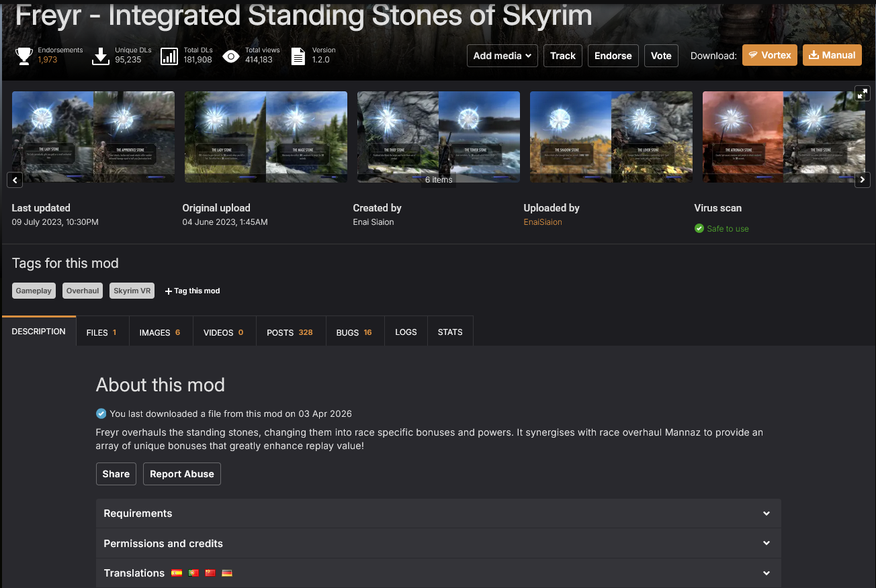Image resolution: width=876 pixels, height=588 pixels.
Task: Open the Lady Stone and Apprentice Stone thumbnail
Action: pos(93,137)
